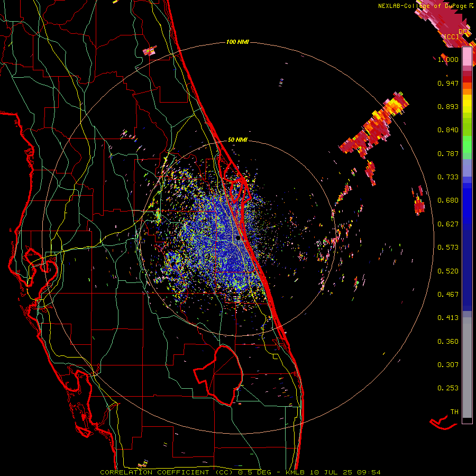Image resolution: width=476 pixels, height=476 pixels.
Task: Click the 1.000 value on the scale
Action: [x=448, y=59]
